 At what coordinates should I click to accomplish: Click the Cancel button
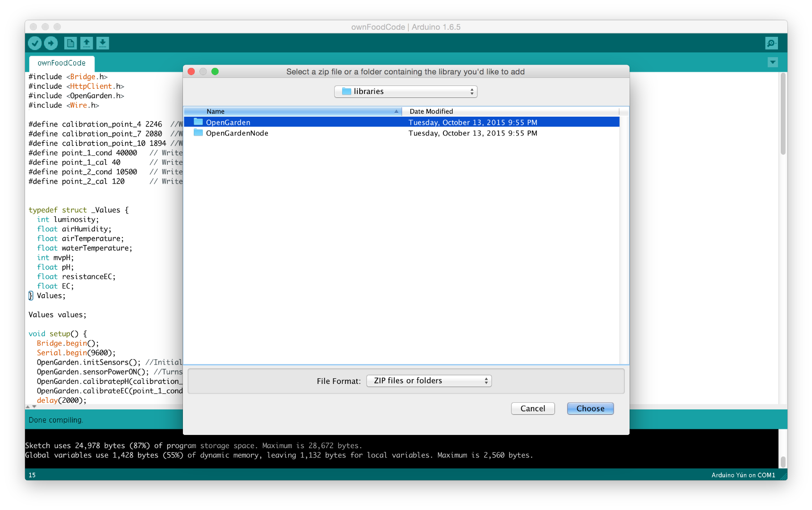(533, 409)
